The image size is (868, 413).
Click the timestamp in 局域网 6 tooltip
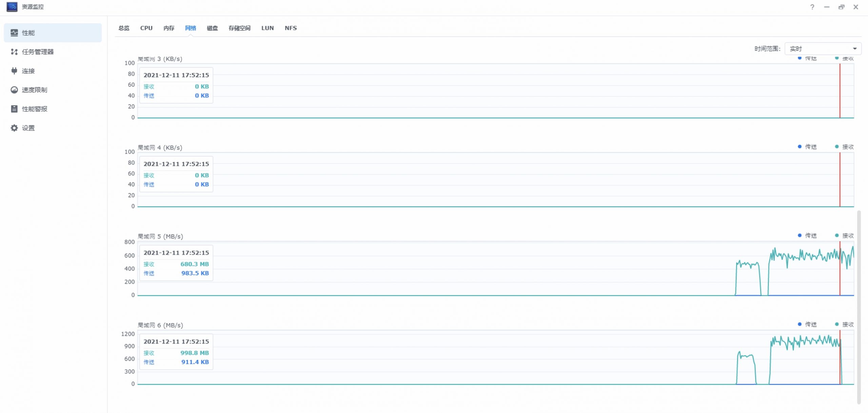(176, 341)
